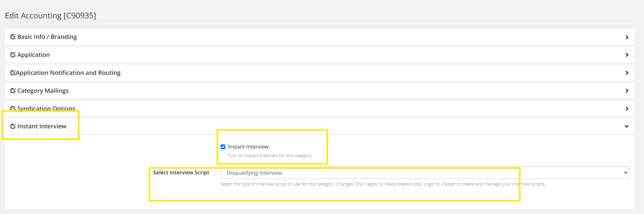
Task: Click the edit icon beside Category Mailings
Action: (13, 91)
